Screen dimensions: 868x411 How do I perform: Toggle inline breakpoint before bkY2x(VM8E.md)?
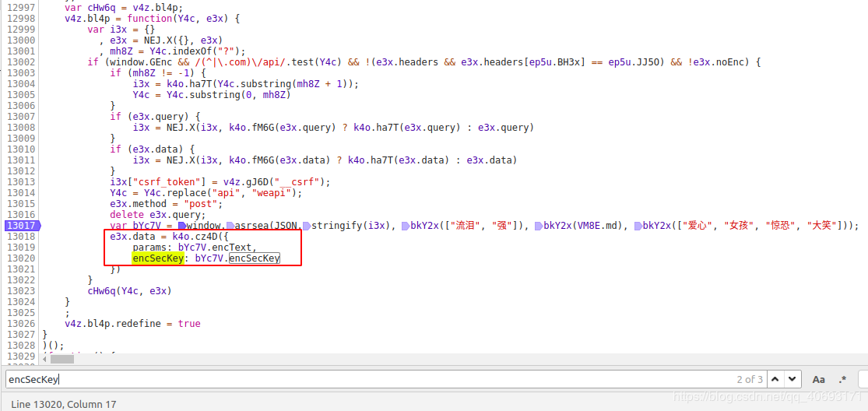pyautogui.click(x=538, y=226)
